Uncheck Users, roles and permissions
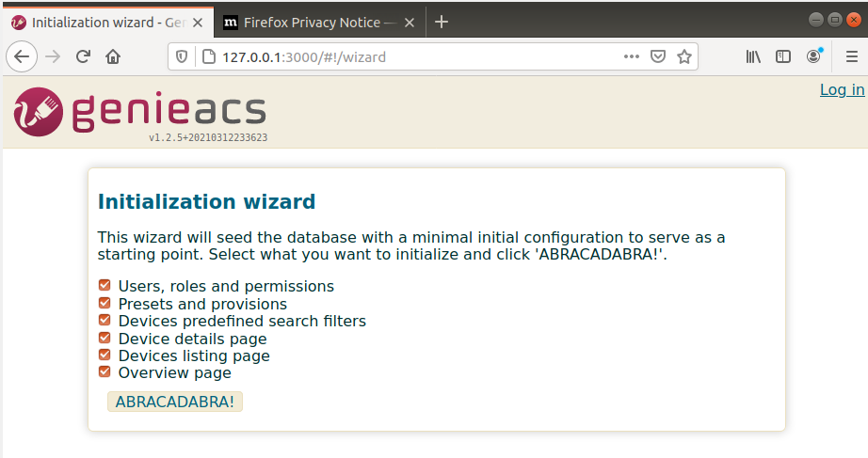Screen dimensions: 868x458 point(104,285)
